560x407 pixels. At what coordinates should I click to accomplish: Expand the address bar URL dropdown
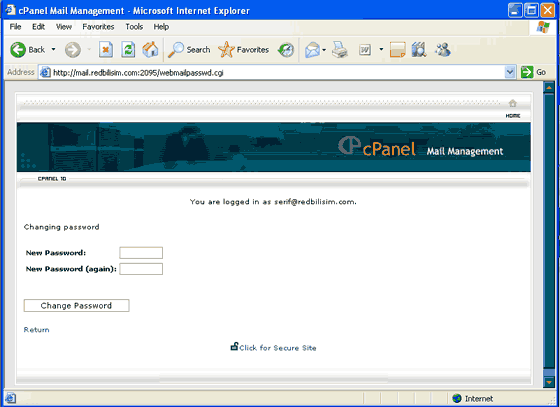510,72
